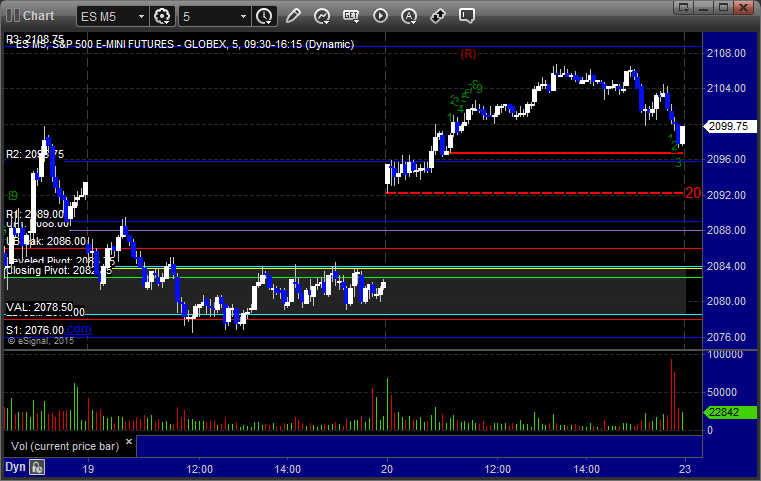
Task: Click the symbol link icon
Action: pyautogui.click(x=438, y=16)
